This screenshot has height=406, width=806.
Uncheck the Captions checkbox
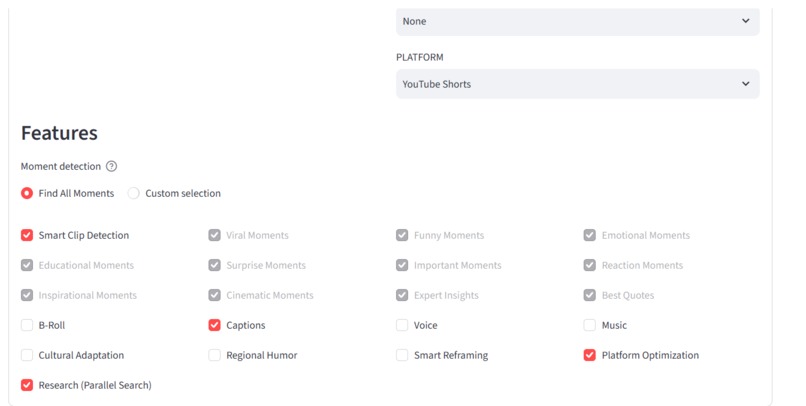click(x=214, y=325)
